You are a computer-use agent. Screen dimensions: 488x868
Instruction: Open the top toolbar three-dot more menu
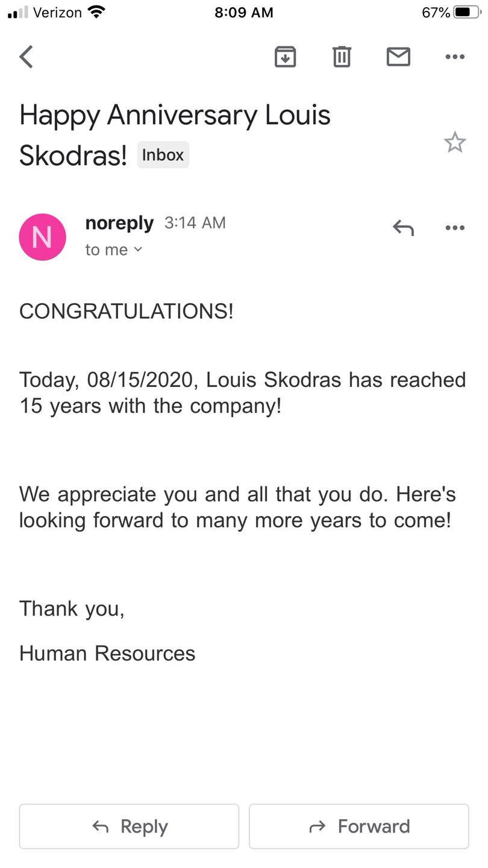(455, 57)
